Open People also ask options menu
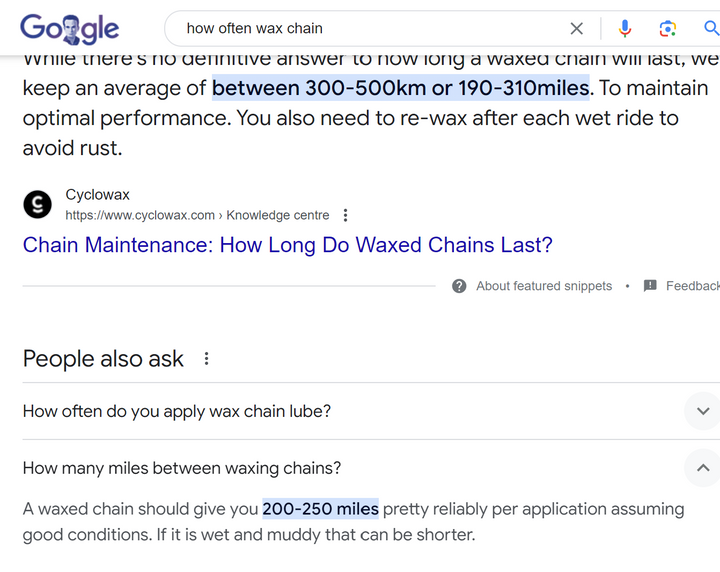Image resolution: width=720 pixels, height=572 pixels. point(207,359)
